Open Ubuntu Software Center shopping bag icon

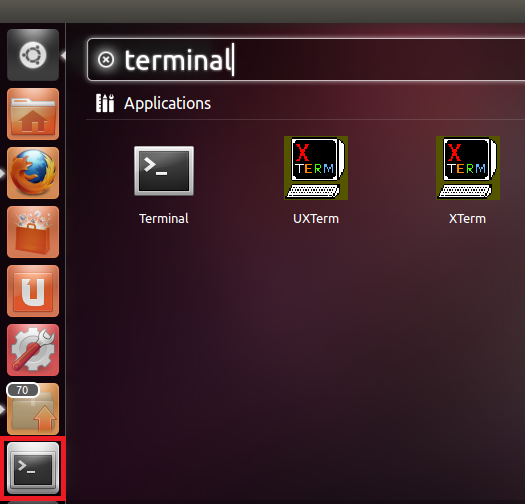(x=33, y=232)
